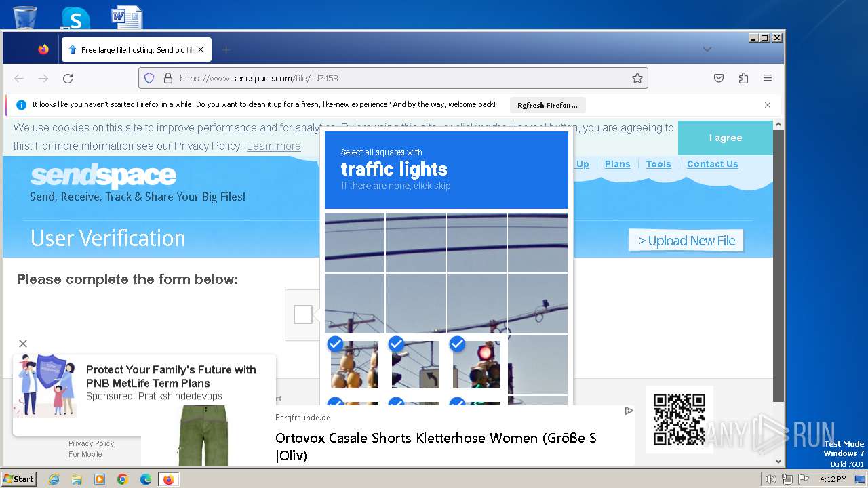This screenshot has width=868, height=488.
Task: Open the Contact Us navigation link
Action: click(x=712, y=164)
